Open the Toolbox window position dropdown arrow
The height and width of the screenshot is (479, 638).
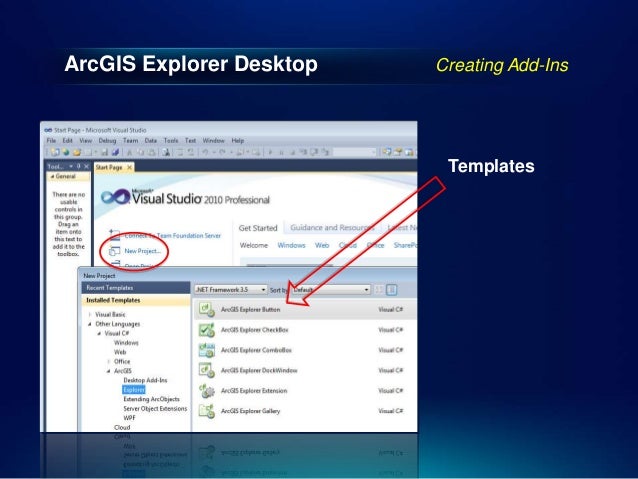click(71, 166)
